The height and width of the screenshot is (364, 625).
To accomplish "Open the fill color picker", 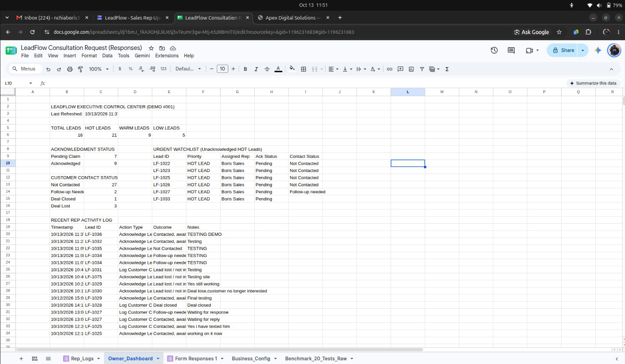I will 292,69.
